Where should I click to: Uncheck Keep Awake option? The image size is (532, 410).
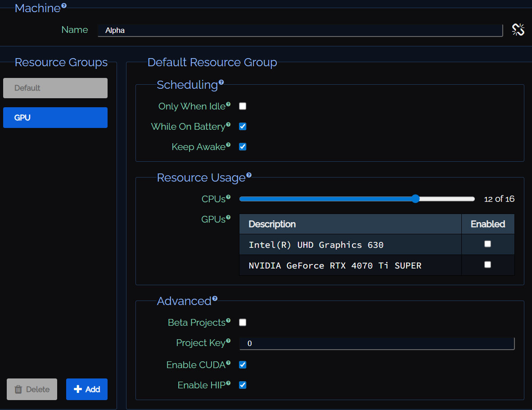[243, 147]
